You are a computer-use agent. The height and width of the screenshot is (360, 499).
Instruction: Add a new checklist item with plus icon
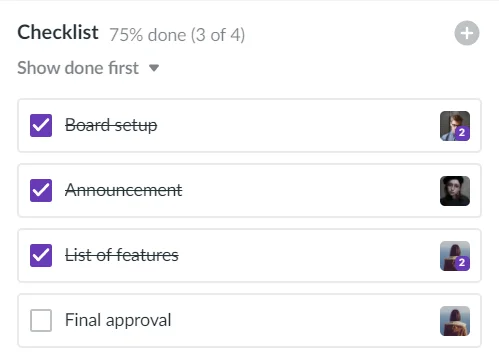point(467,33)
